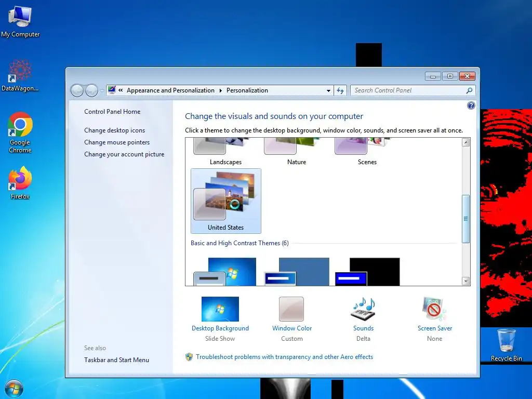The width and height of the screenshot is (532, 399).
Task: Open the Recycle Bin
Action: [x=506, y=345]
